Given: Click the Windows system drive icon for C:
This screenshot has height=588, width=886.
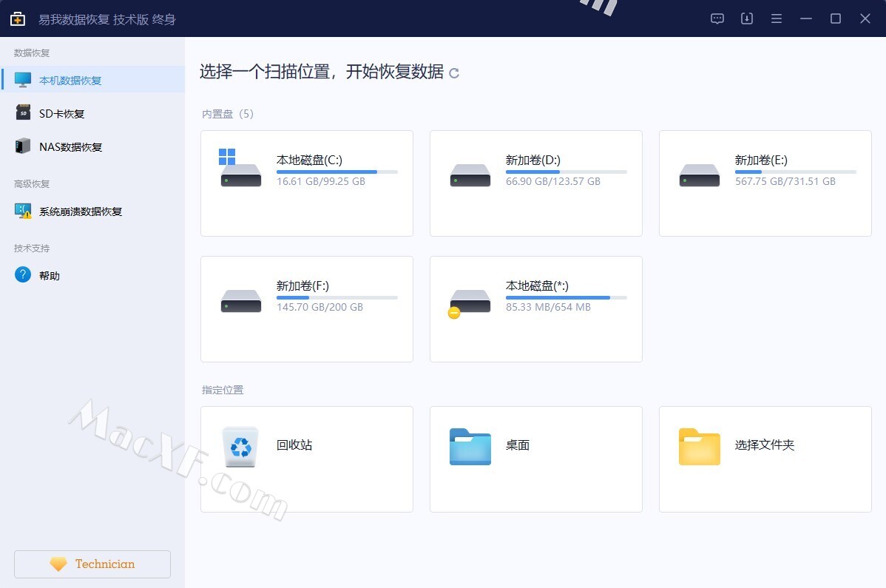Looking at the screenshot, I should pyautogui.click(x=240, y=168).
